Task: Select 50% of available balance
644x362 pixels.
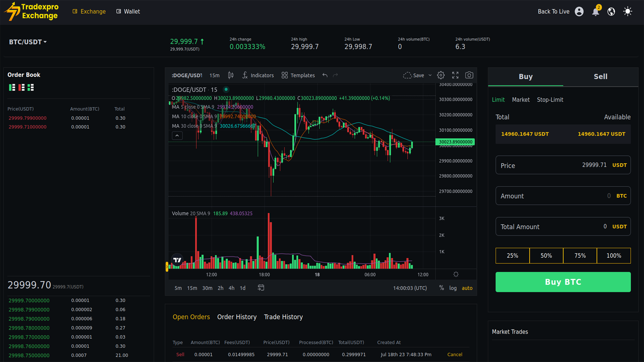Action: click(x=546, y=255)
